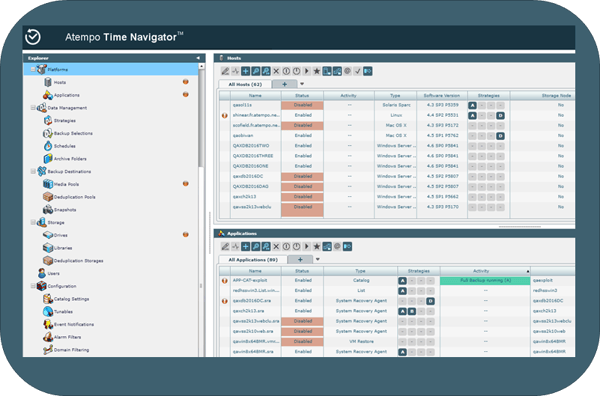
Task: Collapse the Backup Destinations tree node
Action: [33, 171]
